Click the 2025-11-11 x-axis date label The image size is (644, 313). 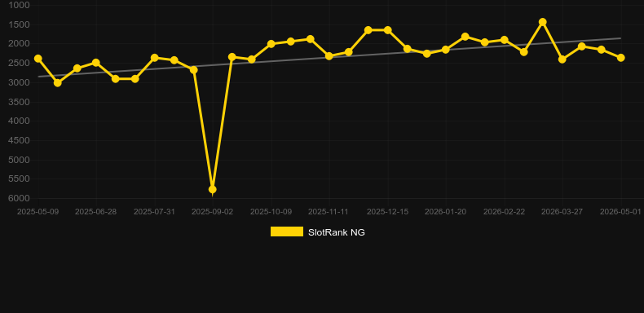(329, 212)
